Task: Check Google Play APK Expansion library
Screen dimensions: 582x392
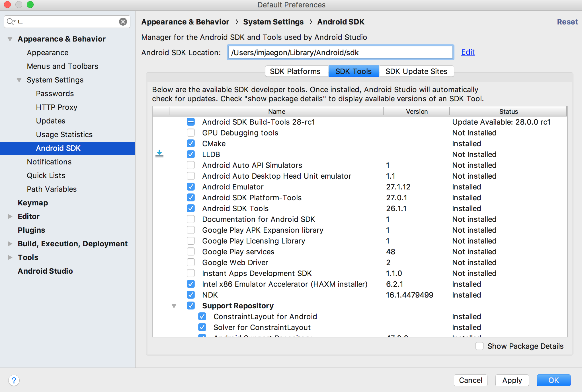Action: (191, 230)
